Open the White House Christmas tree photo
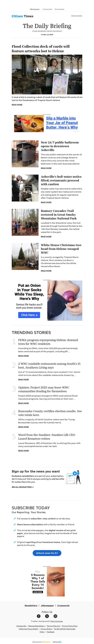This screenshot has height=644, width=94. click(25, 256)
